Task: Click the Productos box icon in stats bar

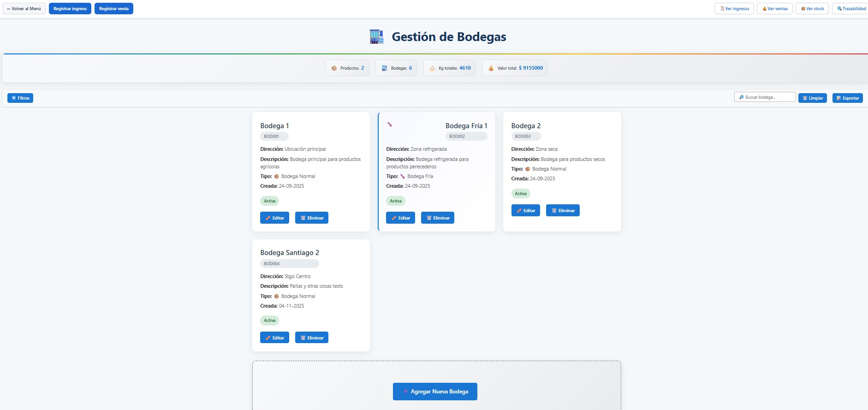Action: click(x=334, y=68)
